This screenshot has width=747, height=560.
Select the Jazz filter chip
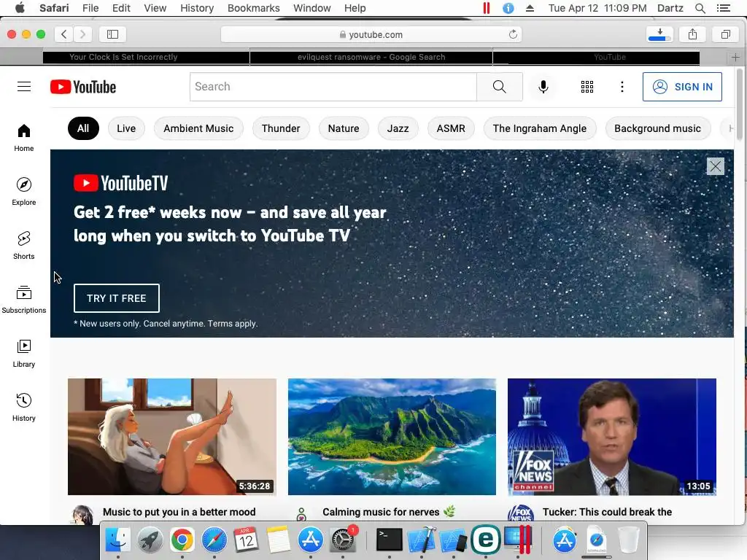(x=398, y=128)
